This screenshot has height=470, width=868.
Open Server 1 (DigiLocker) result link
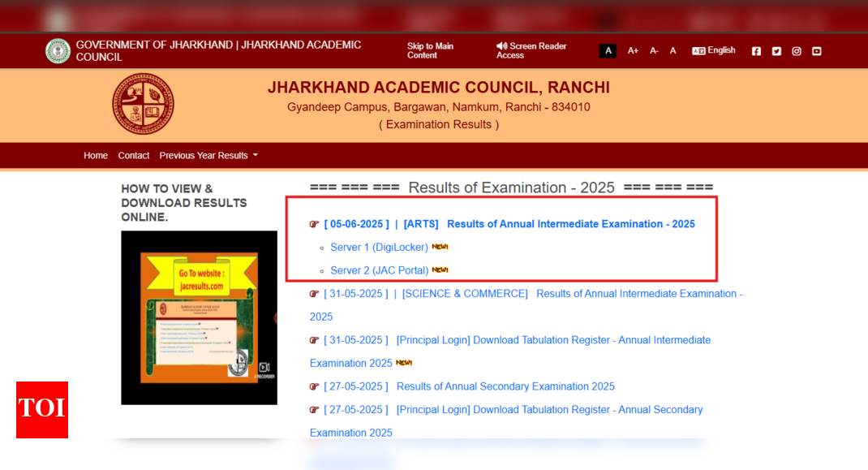[379, 248]
